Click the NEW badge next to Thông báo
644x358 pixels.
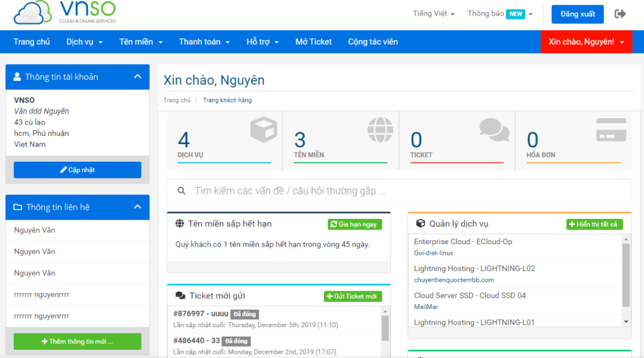click(x=516, y=14)
